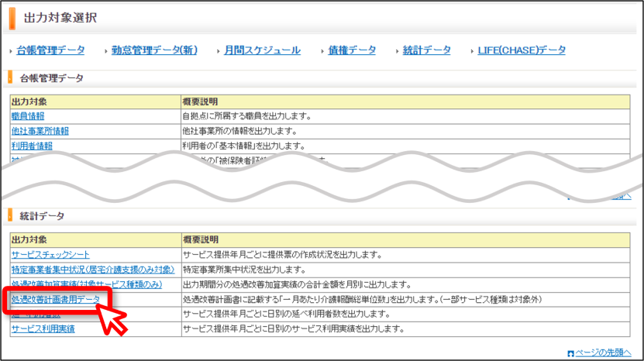Viewport: 644px width, 361px height.
Task: Open the 台帳管理データ navigation link
Action: click(50, 50)
